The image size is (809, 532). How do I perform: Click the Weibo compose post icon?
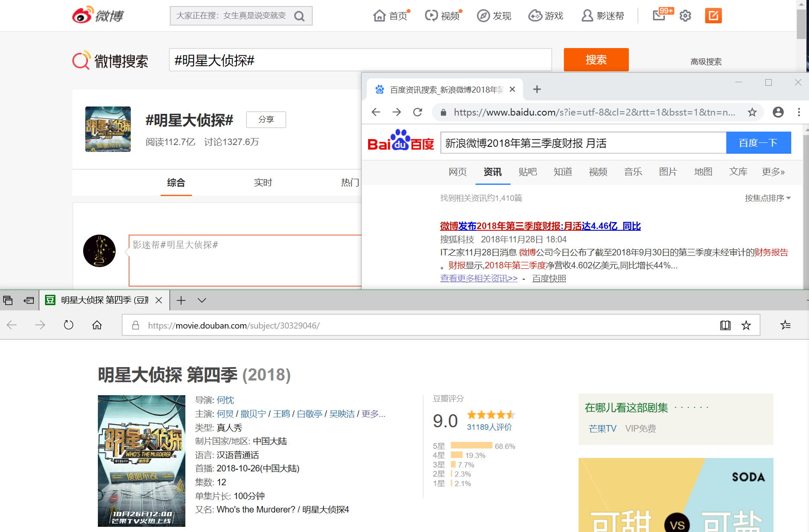point(713,16)
